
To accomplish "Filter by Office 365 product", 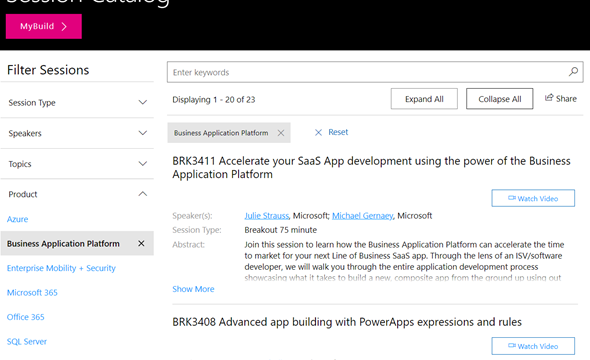I will pos(26,317).
